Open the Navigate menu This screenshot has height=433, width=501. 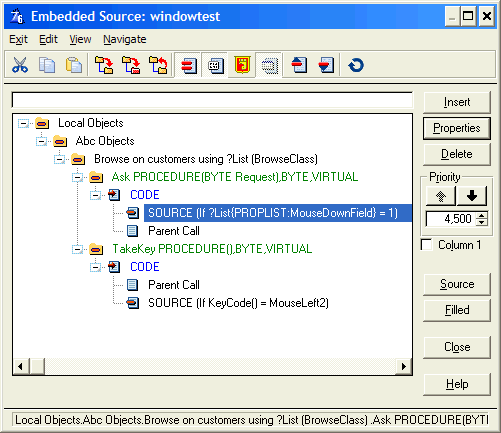(x=125, y=39)
